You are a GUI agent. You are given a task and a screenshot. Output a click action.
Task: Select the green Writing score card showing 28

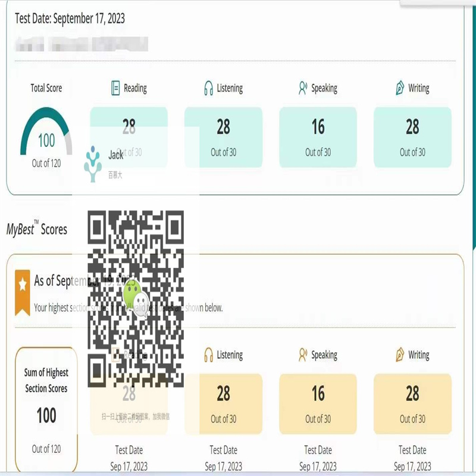pos(412,137)
